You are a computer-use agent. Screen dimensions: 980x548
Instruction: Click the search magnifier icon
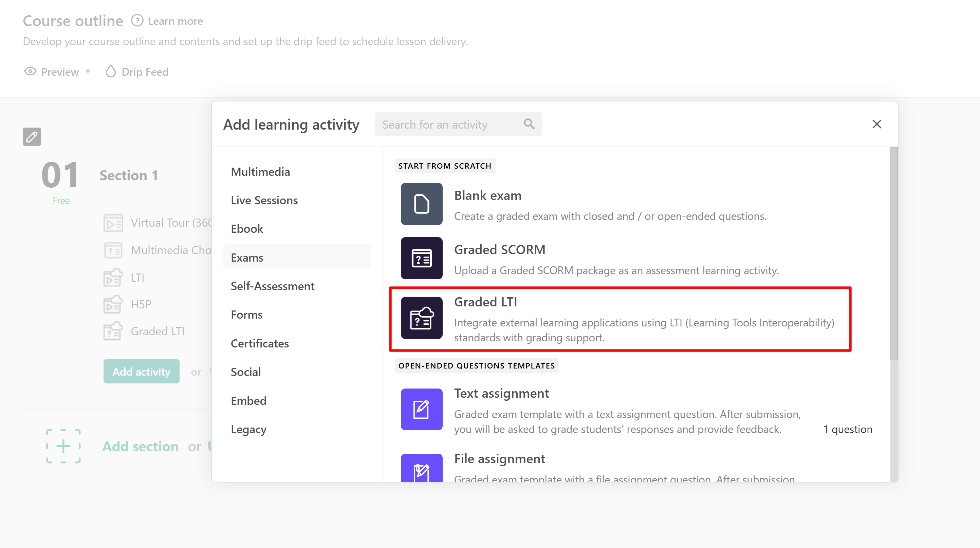pyautogui.click(x=529, y=124)
